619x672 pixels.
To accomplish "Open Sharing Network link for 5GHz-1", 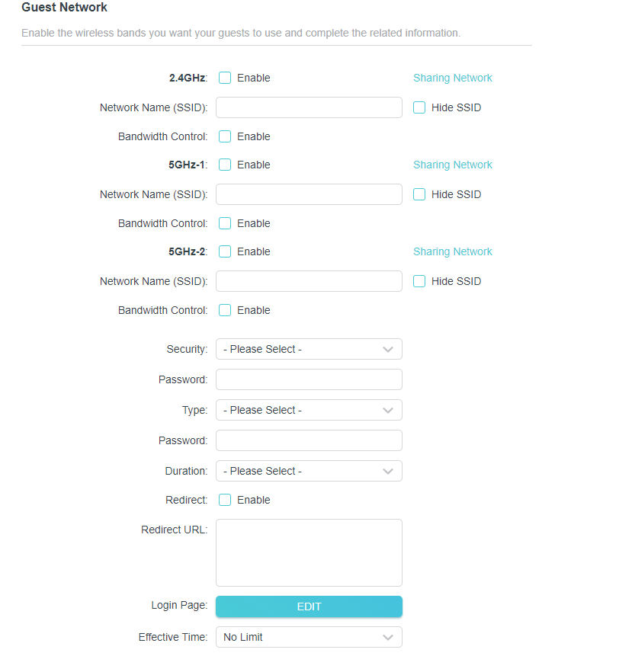I will (x=453, y=165).
